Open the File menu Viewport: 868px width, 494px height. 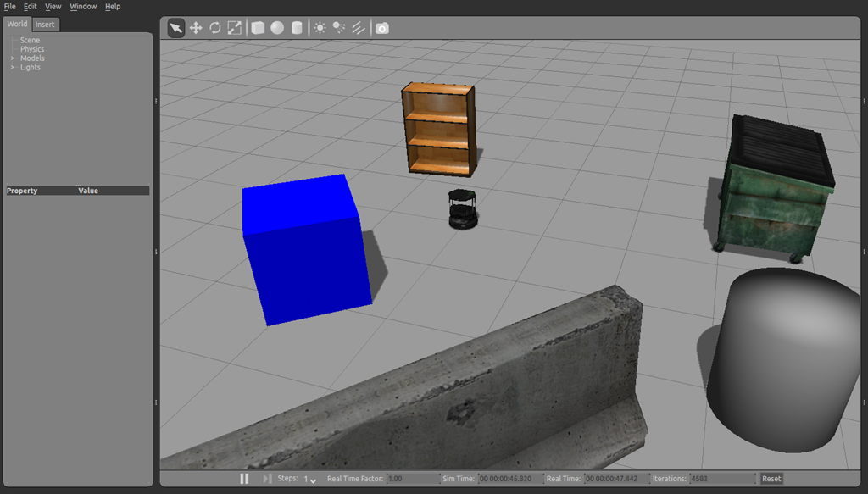(x=10, y=7)
